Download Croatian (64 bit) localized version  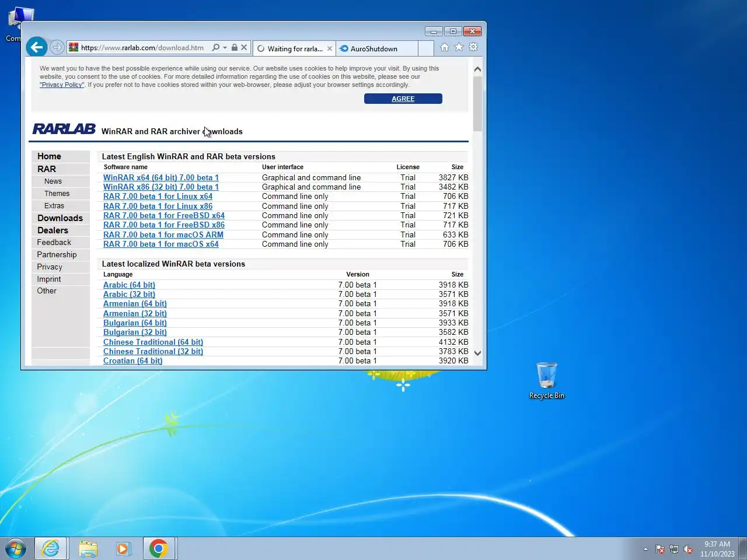click(133, 360)
